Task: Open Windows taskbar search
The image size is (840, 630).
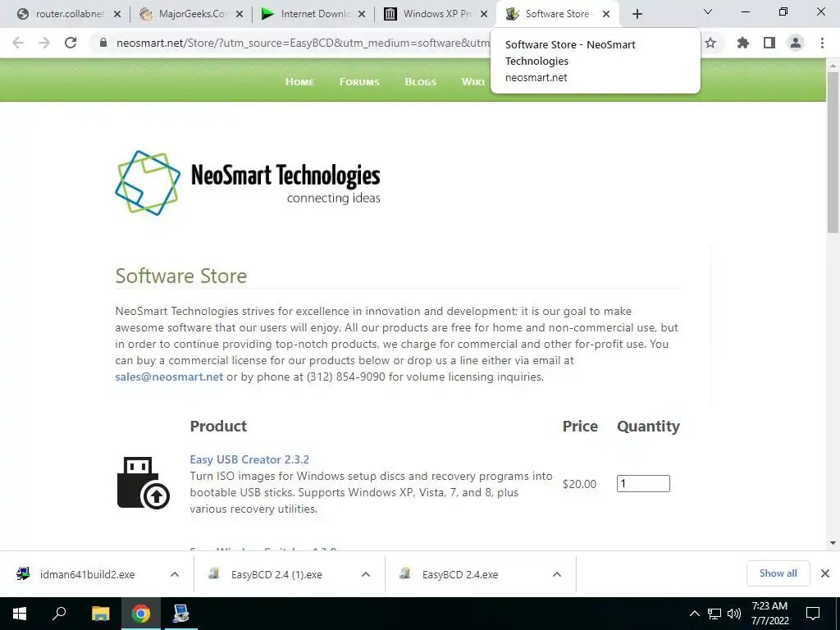Action: point(59,614)
